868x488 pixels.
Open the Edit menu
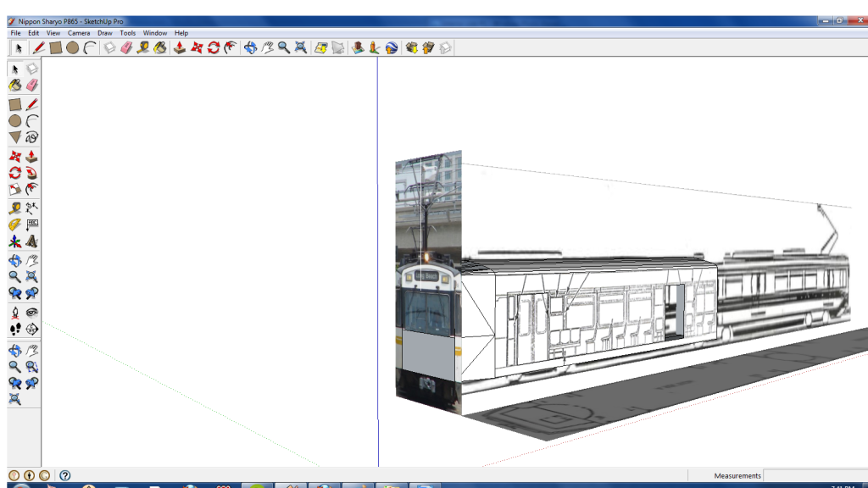pos(33,33)
